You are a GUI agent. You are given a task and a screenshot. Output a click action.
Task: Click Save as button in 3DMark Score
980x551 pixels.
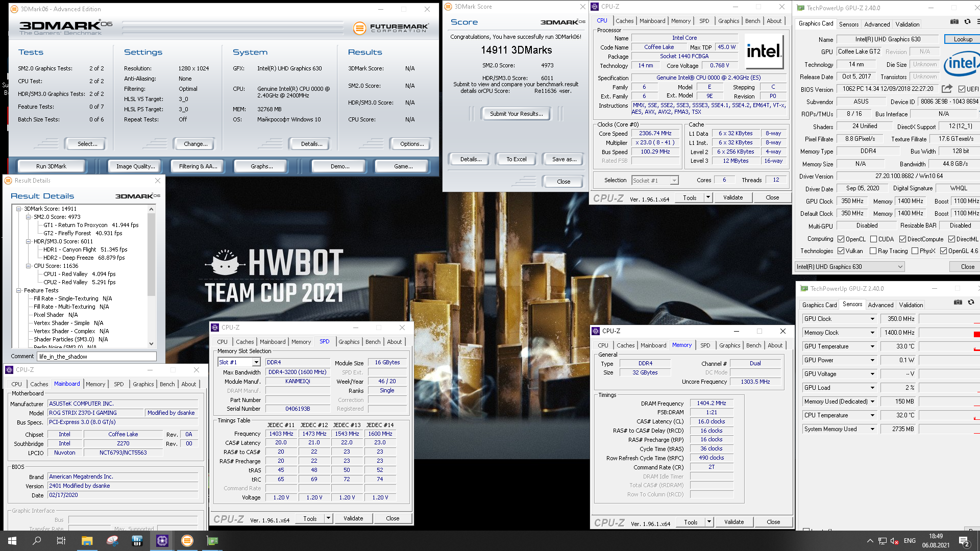pos(564,159)
